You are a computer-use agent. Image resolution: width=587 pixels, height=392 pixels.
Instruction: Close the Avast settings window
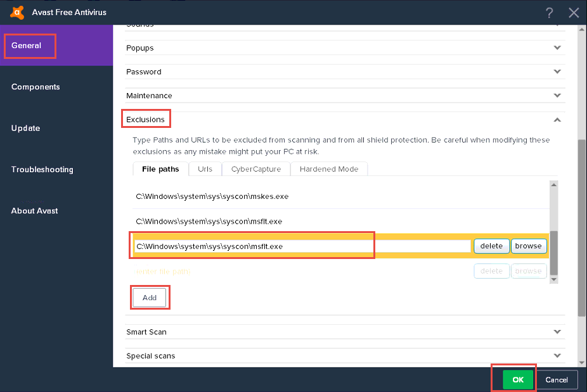(574, 13)
